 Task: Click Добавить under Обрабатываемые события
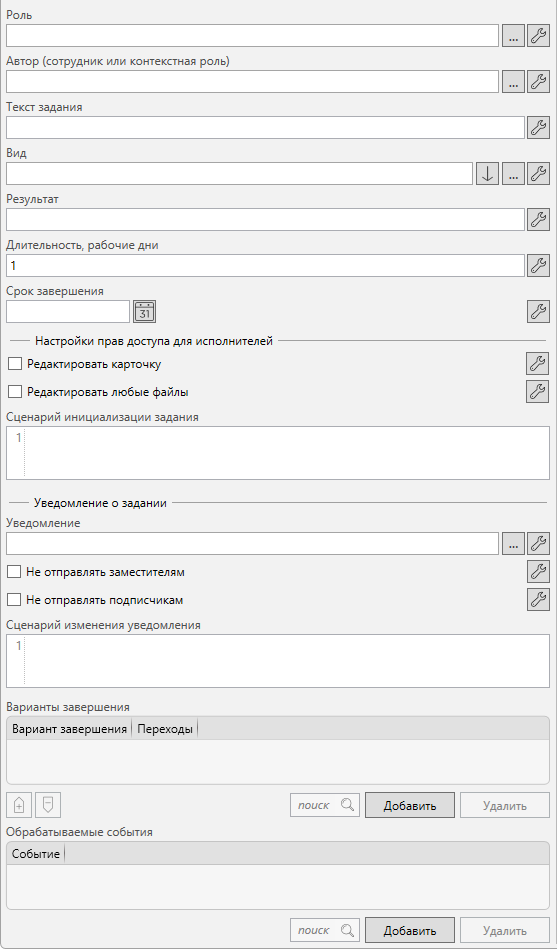410,931
